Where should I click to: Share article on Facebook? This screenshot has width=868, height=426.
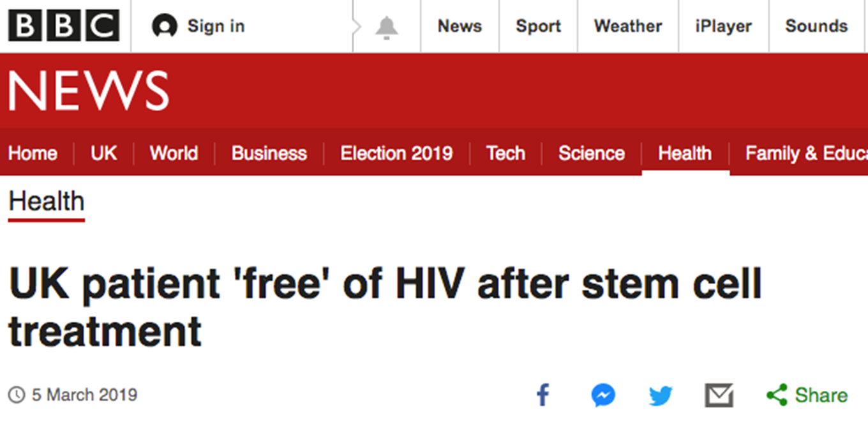point(542,395)
